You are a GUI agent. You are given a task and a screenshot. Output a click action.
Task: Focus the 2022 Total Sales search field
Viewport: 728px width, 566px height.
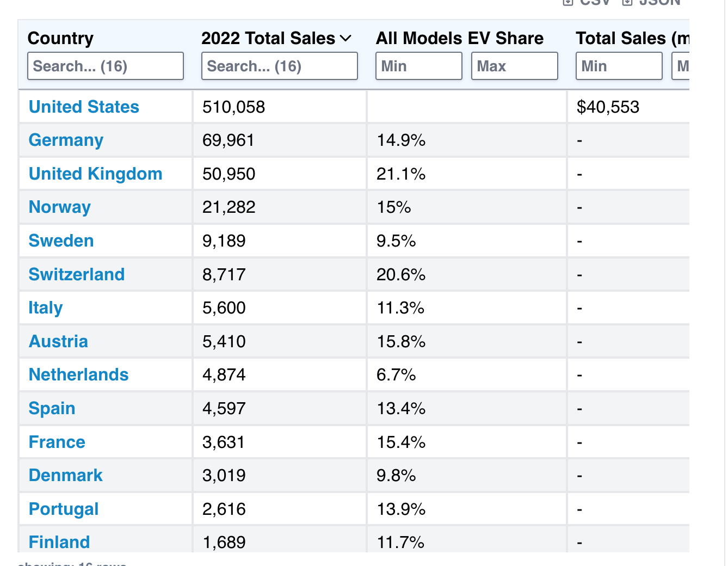click(279, 66)
